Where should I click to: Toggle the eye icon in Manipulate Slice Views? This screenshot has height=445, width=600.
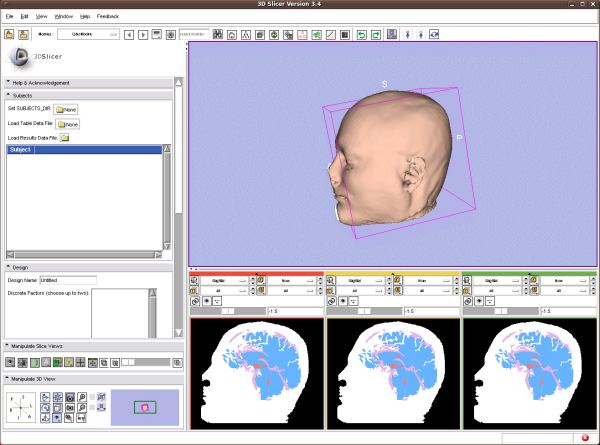pos(10,362)
